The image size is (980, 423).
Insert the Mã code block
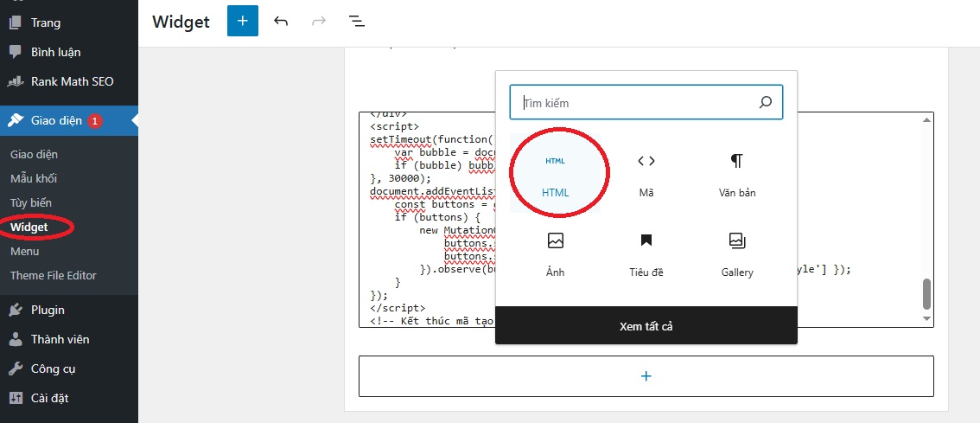click(x=646, y=173)
